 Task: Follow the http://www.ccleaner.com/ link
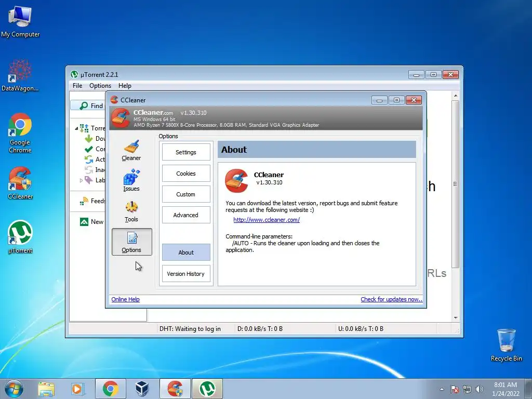click(267, 220)
